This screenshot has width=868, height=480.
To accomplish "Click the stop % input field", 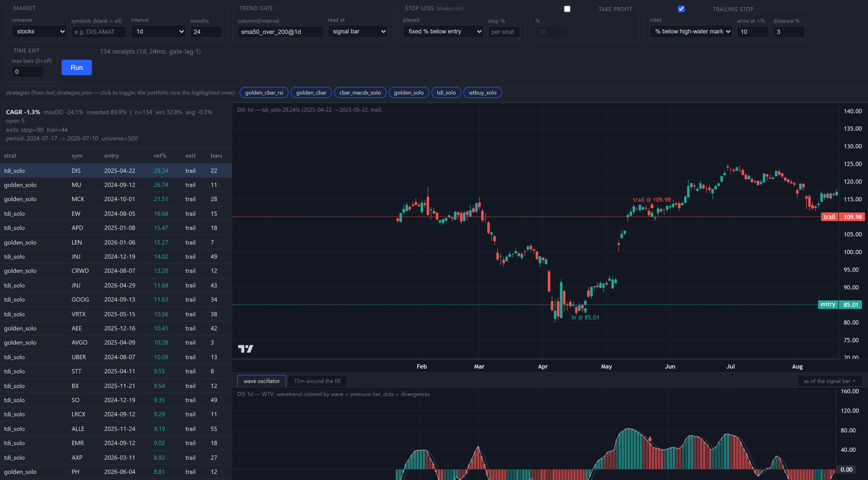I will (x=504, y=32).
